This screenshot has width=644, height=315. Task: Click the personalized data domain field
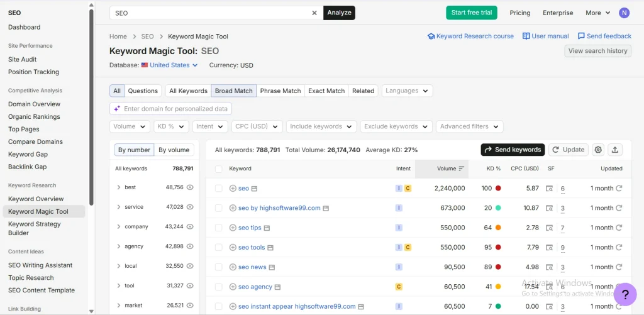[x=171, y=109]
